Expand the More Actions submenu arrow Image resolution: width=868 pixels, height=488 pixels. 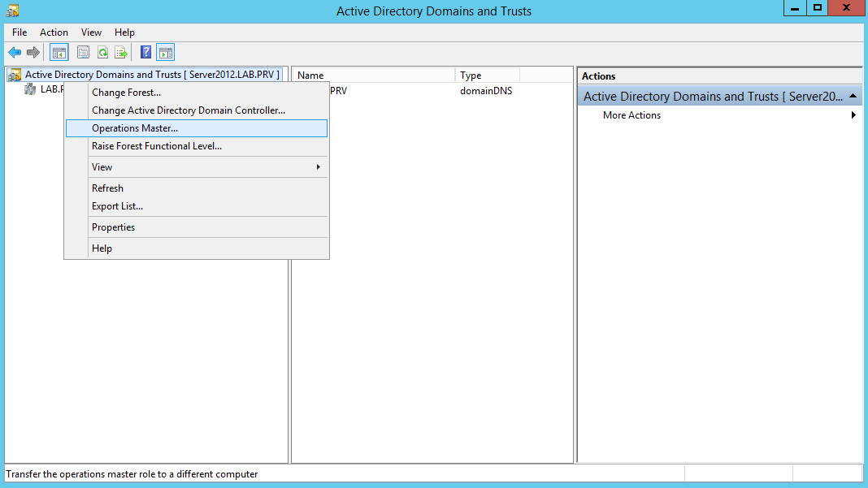(x=853, y=115)
